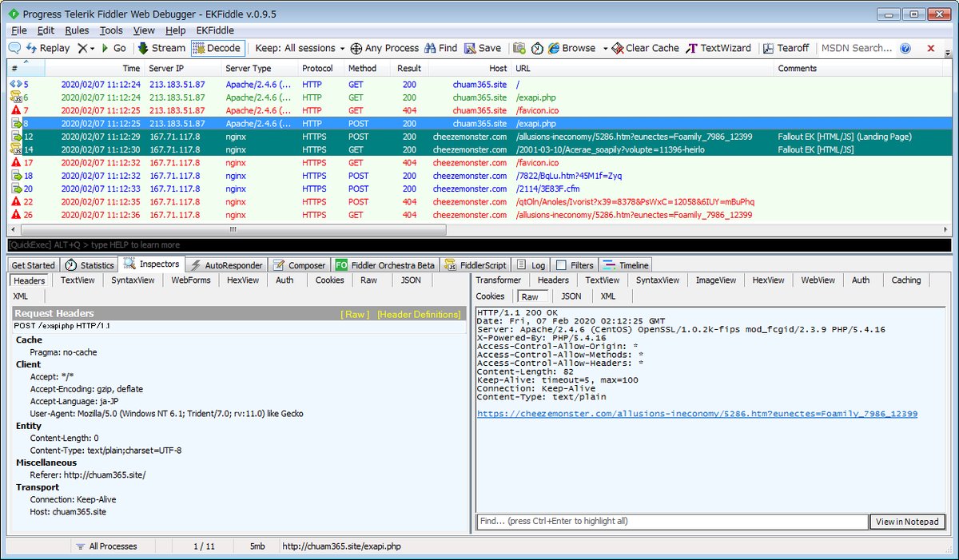The image size is (959, 560).
Task: Click All Processes in the status bar
Action: [x=106, y=546]
